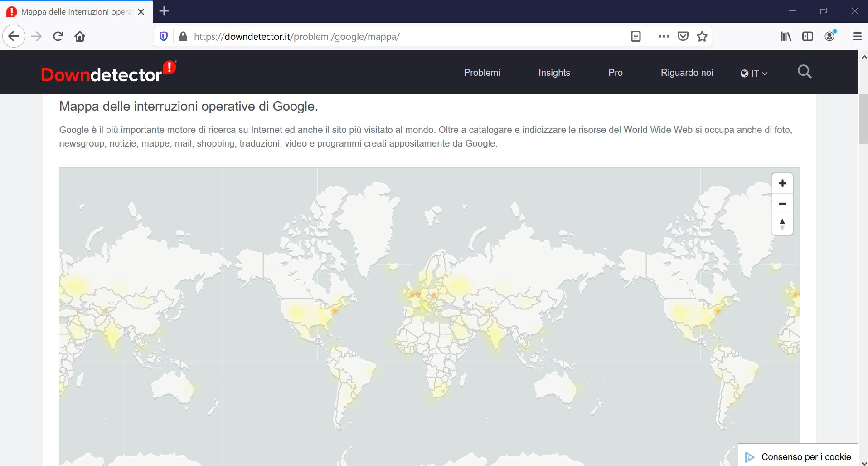This screenshot has width=868, height=466.
Task: Open tracking protection shield info
Action: click(x=164, y=36)
